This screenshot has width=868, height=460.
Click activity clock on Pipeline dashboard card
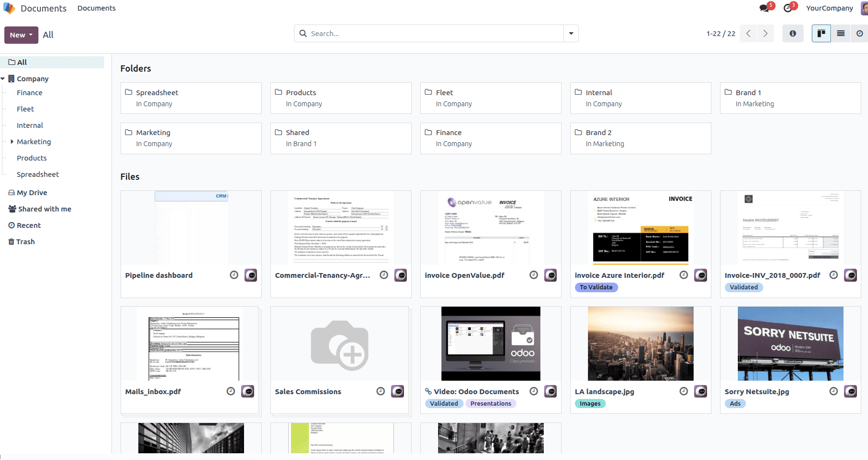[x=234, y=275]
